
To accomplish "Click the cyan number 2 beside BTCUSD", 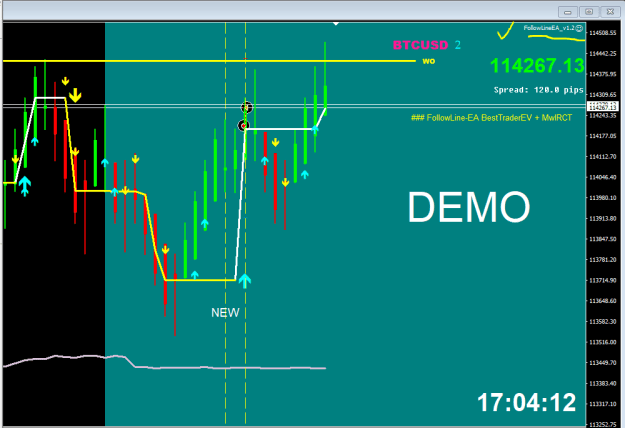I will [x=458, y=45].
